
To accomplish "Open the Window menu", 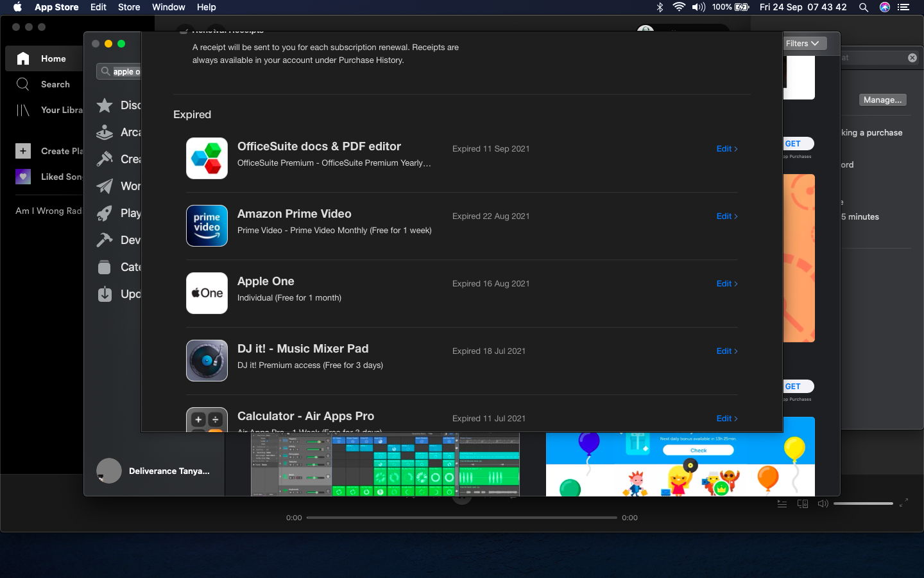I will point(169,7).
